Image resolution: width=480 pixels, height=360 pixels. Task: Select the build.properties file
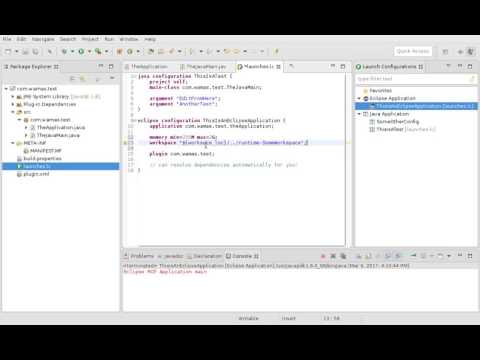[39, 158]
